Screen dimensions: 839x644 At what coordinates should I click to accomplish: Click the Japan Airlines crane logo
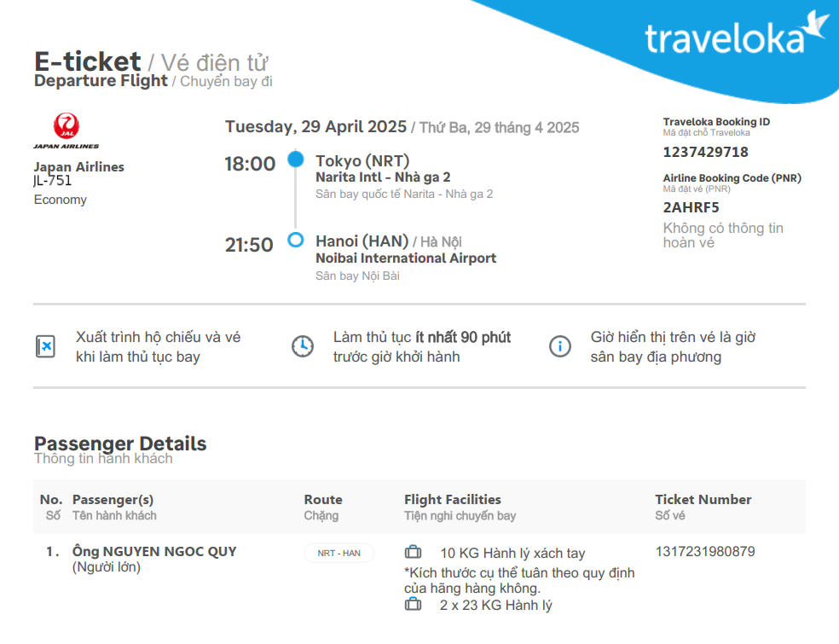point(66,128)
